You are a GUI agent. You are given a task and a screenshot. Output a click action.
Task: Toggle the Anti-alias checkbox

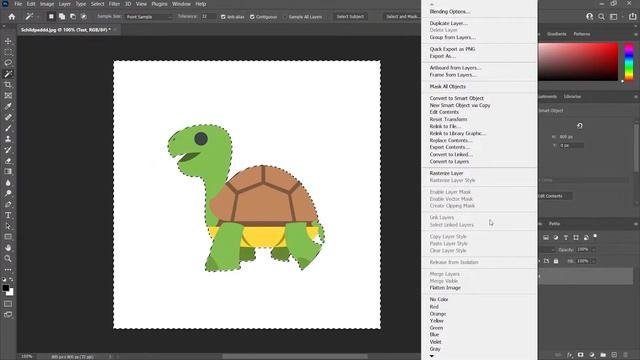pos(223,17)
